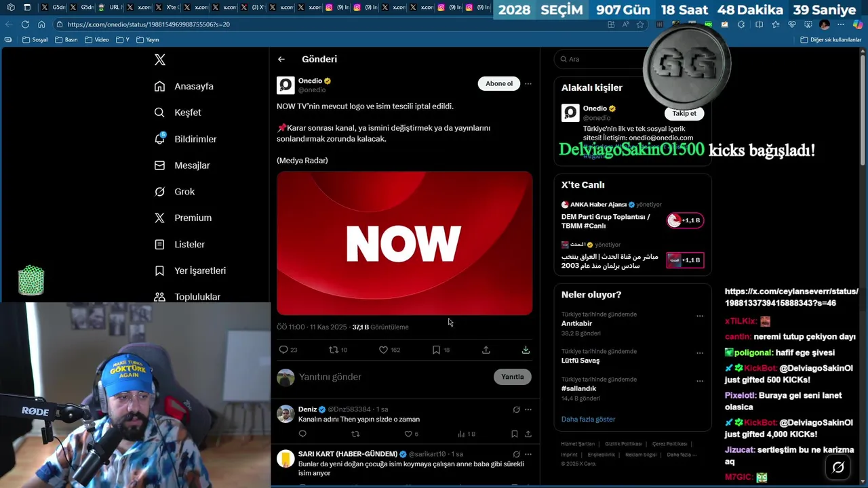Click the Yanıtını gönder reply field
Viewport: 868px width, 488px height.
point(393,377)
